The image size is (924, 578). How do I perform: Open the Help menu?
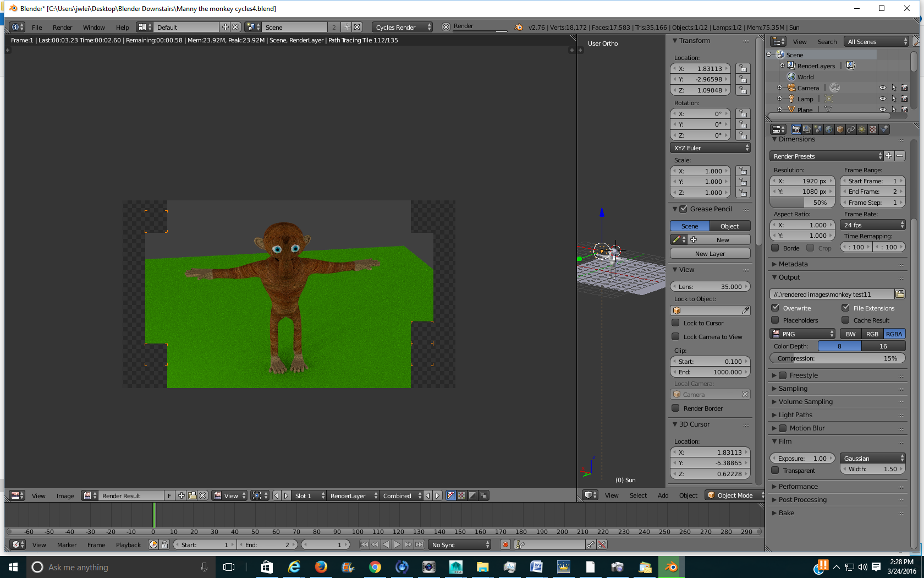(122, 28)
